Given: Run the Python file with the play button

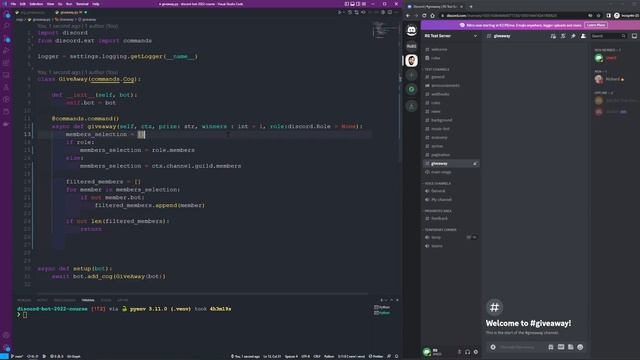Looking at the screenshot, I should pyautogui.click(x=340, y=13).
